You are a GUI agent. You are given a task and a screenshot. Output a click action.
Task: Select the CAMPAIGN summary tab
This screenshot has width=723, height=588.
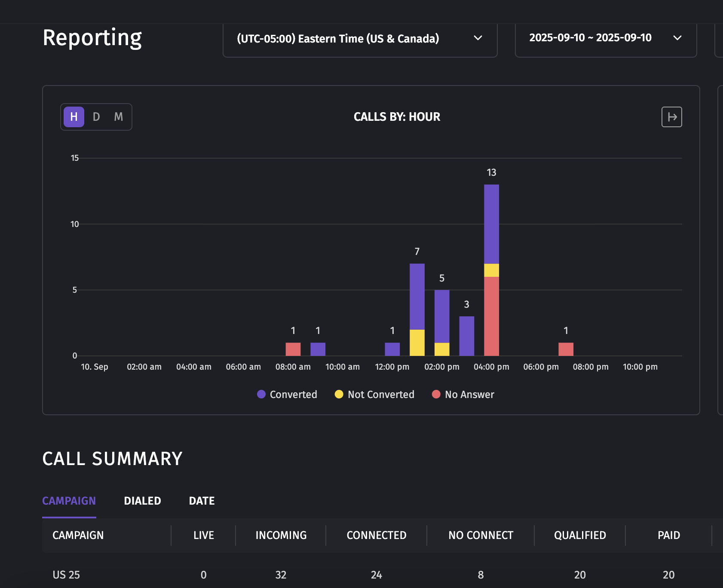click(x=69, y=501)
